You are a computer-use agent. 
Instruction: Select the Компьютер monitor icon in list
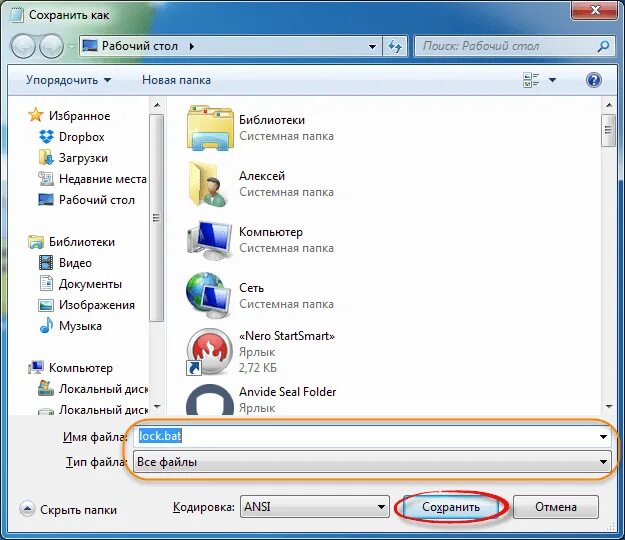click(209, 240)
